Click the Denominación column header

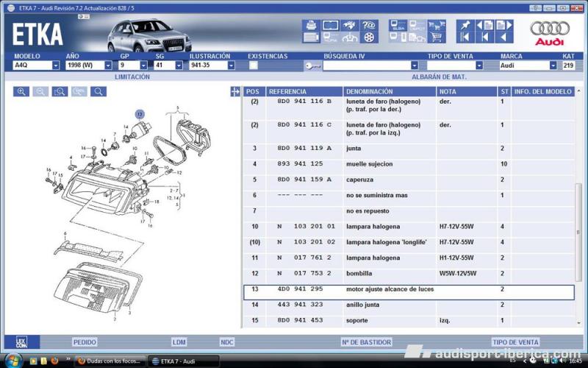(390, 91)
